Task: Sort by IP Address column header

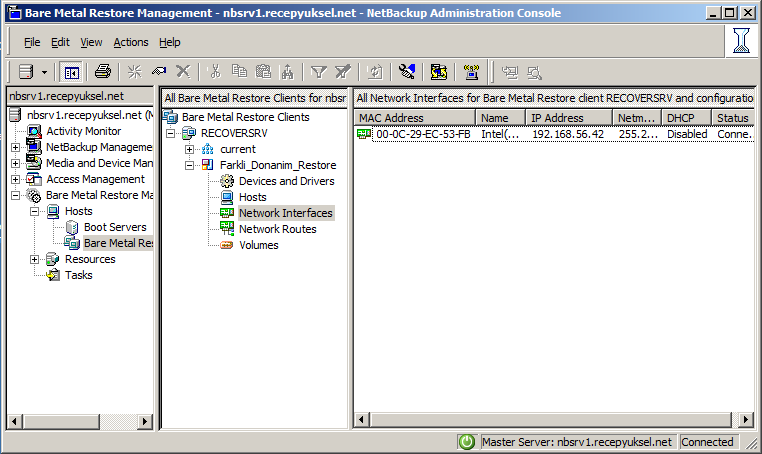Action: click(x=569, y=118)
